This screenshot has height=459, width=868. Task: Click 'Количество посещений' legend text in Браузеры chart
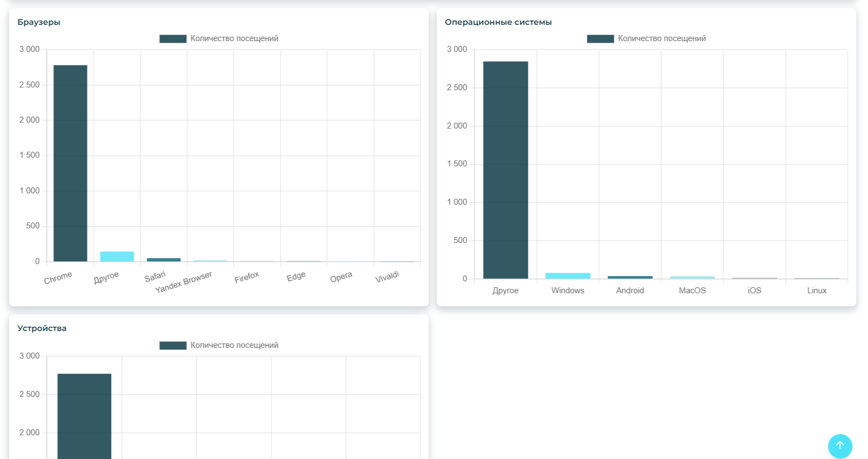234,39
